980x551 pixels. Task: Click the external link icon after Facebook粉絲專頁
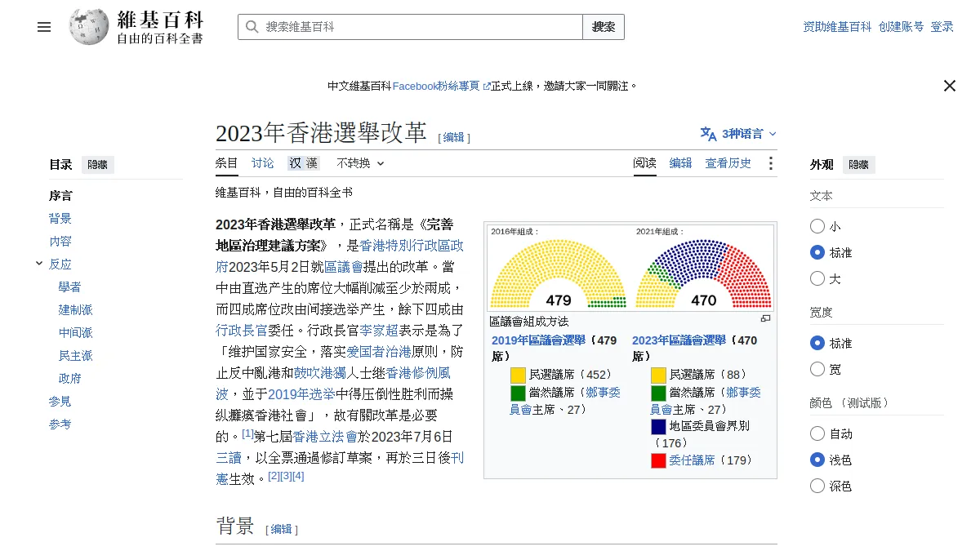point(487,86)
